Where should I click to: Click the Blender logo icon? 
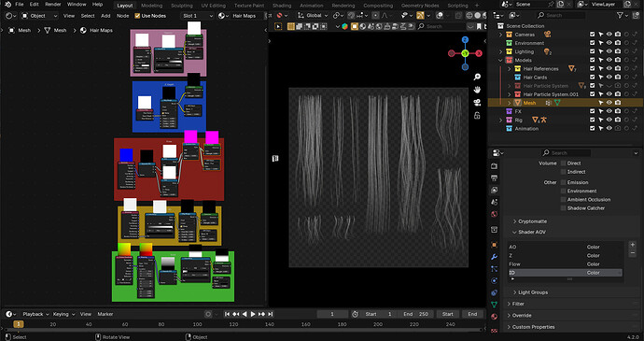7,5
